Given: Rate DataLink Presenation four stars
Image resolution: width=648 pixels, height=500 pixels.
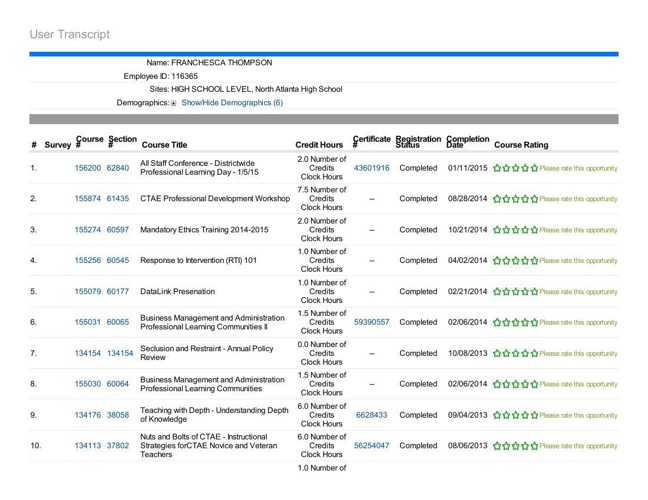Looking at the screenshot, I should pyautogui.click(x=525, y=291).
